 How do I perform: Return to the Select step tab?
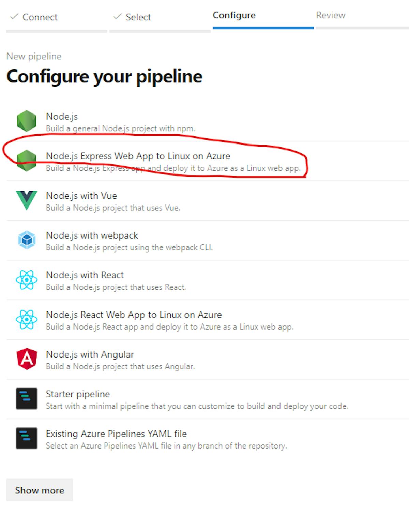pos(138,17)
